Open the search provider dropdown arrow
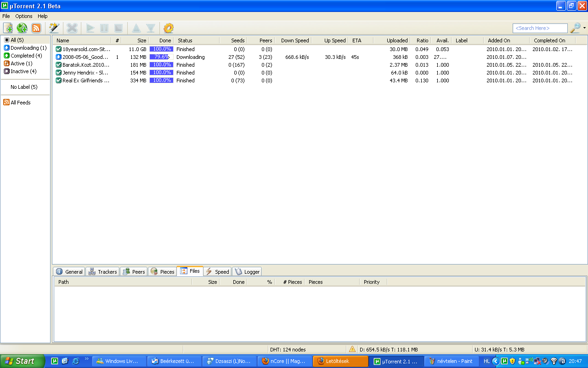The height and width of the screenshot is (368, 588). pyautogui.click(x=584, y=28)
